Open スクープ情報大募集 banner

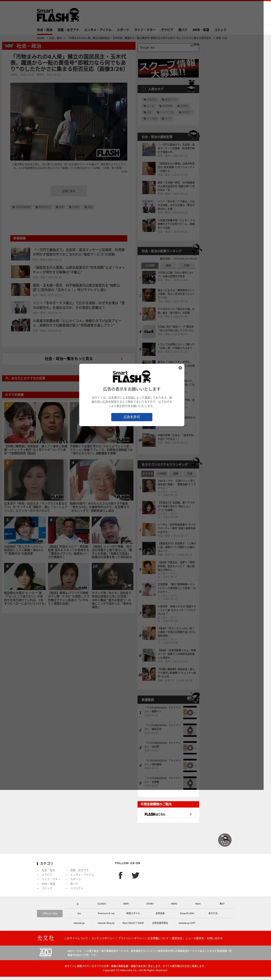tap(168, 68)
